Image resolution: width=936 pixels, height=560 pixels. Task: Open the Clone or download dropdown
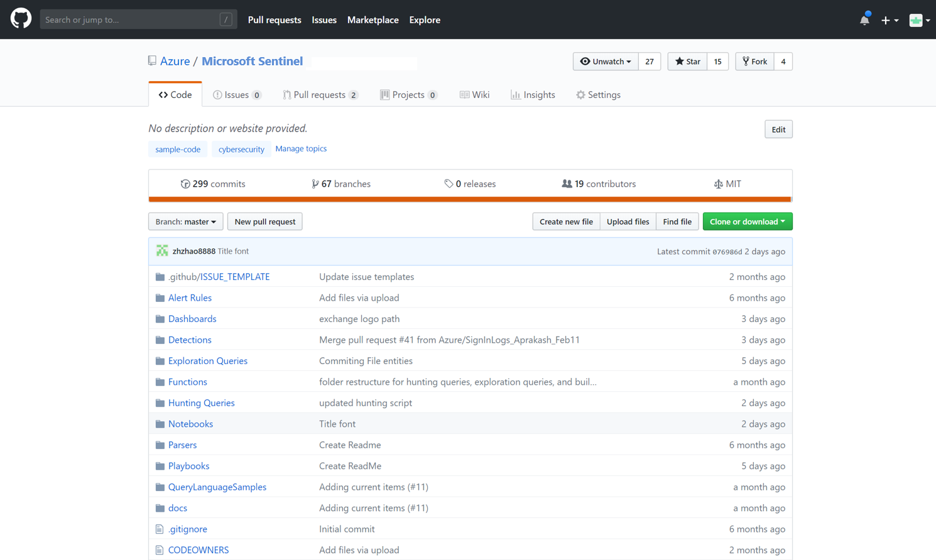(748, 222)
